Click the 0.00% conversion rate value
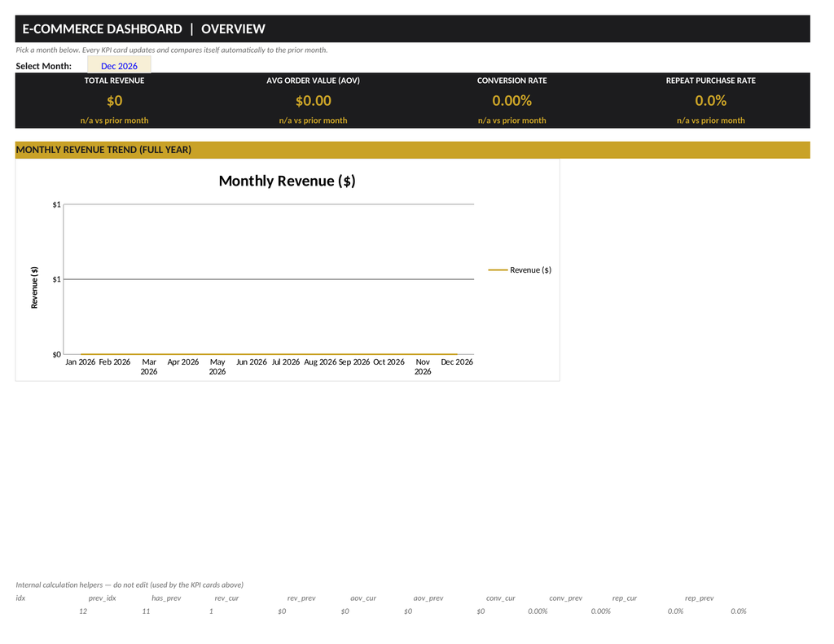Image resolution: width=834 pixels, height=644 pixels. tap(511, 100)
